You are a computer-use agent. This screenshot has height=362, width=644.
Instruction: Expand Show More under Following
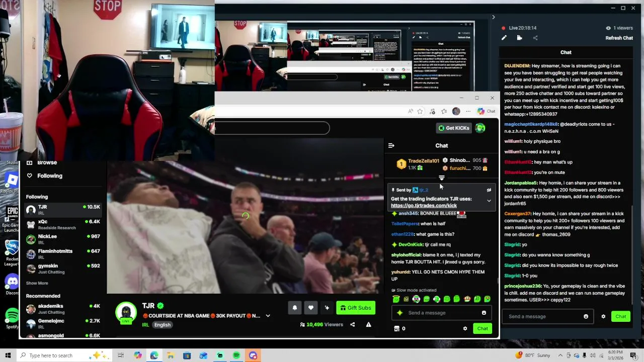pos(37,283)
